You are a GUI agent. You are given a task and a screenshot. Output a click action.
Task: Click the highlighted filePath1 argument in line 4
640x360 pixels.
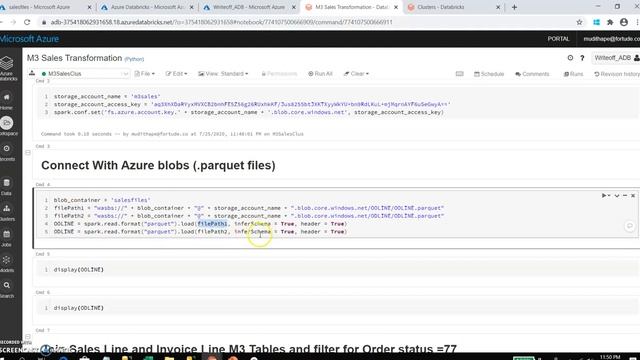tap(212, 224)
